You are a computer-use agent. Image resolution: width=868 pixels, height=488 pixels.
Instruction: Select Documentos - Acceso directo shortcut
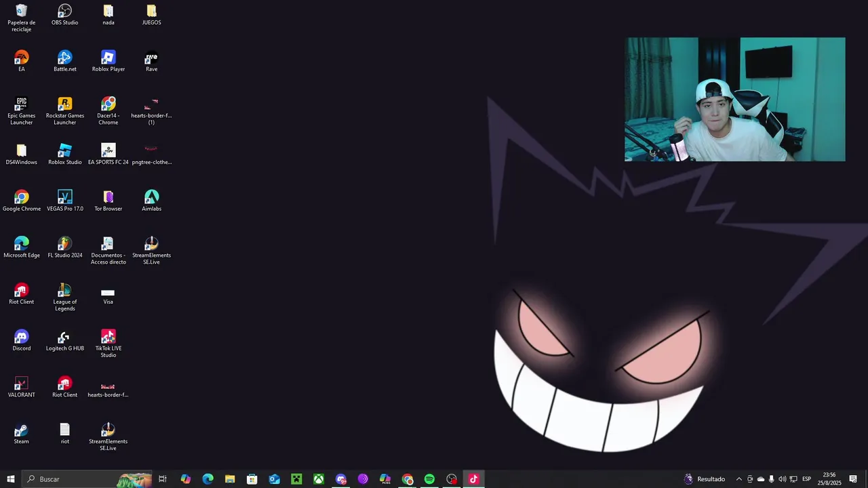tap(108, 251)
